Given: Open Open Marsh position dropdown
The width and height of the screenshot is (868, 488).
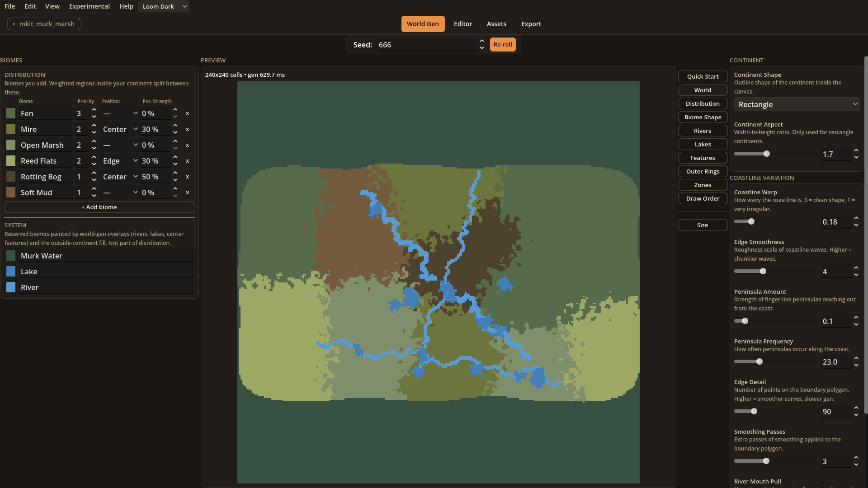Looking at the screenshot, I should 120,145.
